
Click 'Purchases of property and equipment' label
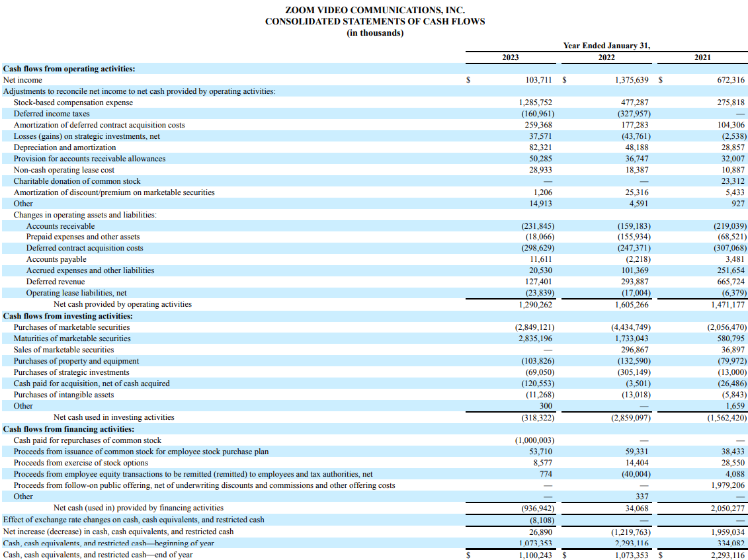[x=76, y=360]
